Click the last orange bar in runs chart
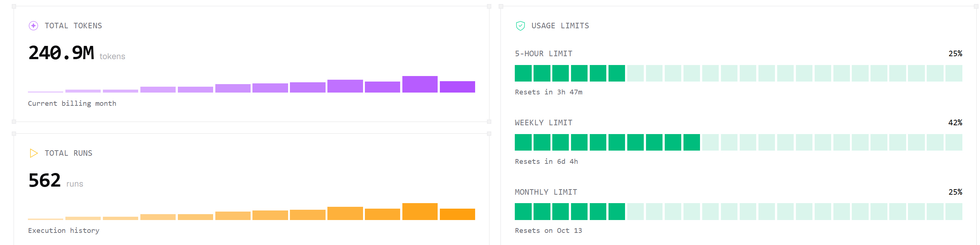This screenshot has width=980, height=245. (457, 214)
